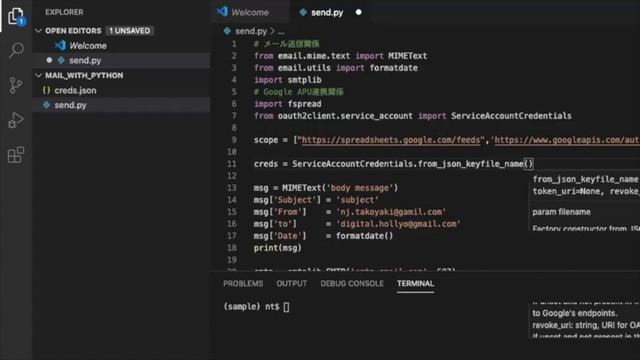Open the Run and Debug view icon
The image size is (640, 360).
[16, 120]
